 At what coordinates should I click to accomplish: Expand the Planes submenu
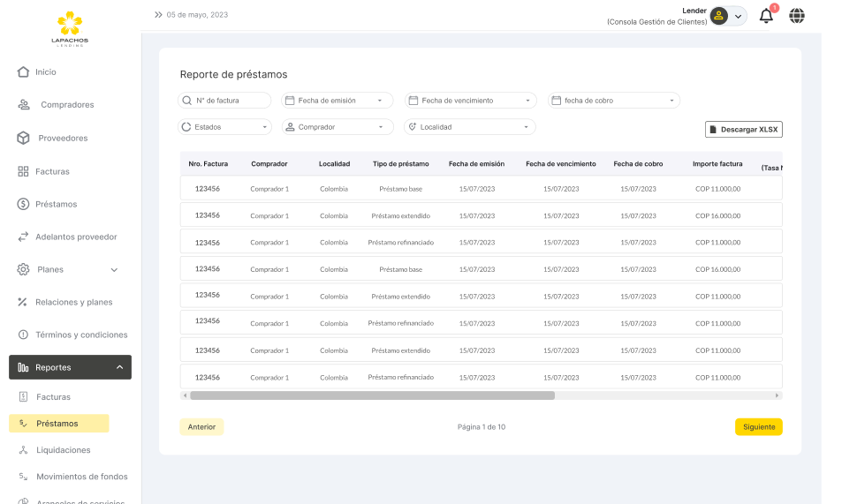(x=113, y=270)
